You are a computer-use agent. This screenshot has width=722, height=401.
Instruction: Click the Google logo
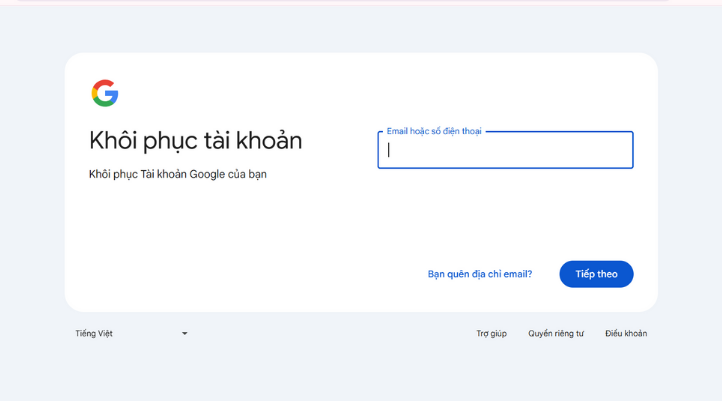click(105, 93)
